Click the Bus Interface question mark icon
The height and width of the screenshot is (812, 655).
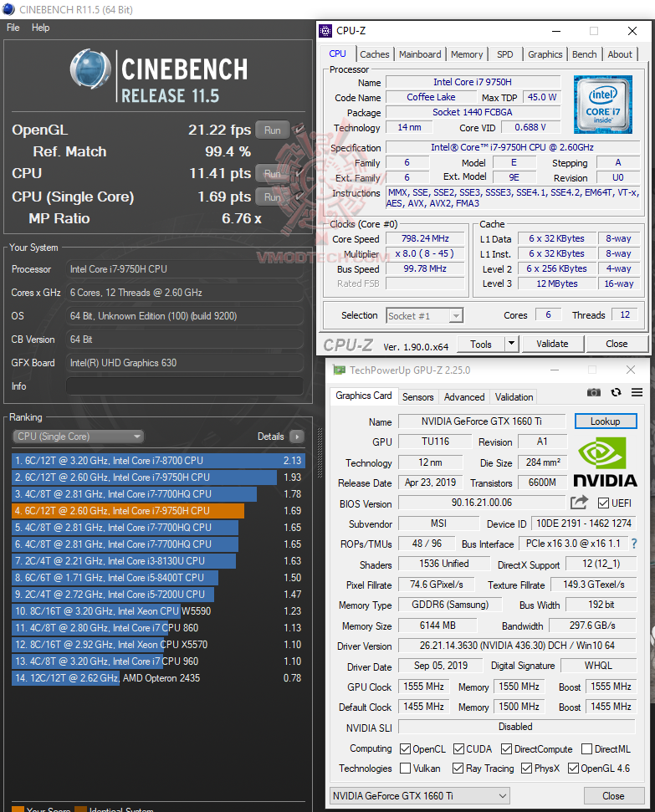[x=634, y=544]
